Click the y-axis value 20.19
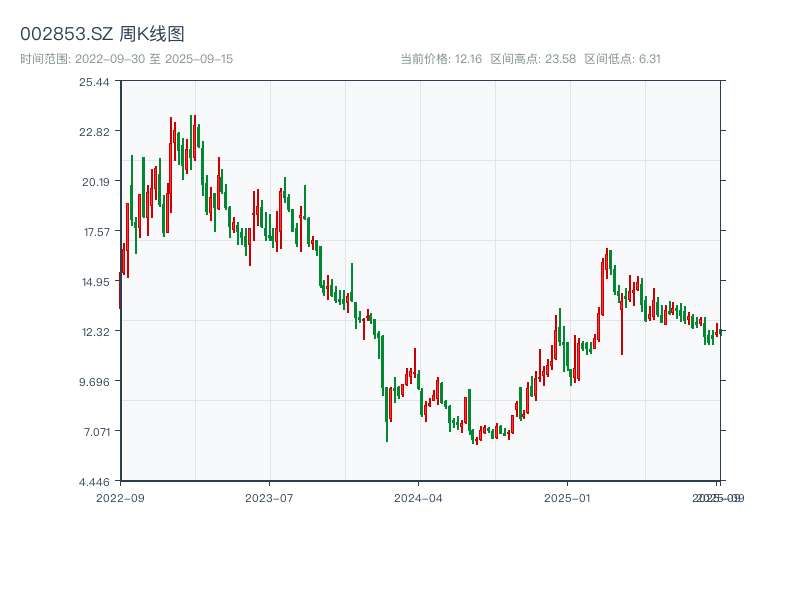Image resolution: width=800 pixels, height=600 pixels. 95,182
